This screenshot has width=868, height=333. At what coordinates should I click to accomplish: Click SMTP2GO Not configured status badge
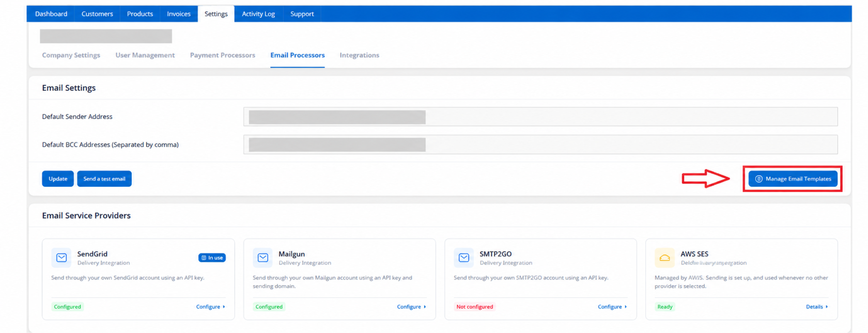click(475, 307)
